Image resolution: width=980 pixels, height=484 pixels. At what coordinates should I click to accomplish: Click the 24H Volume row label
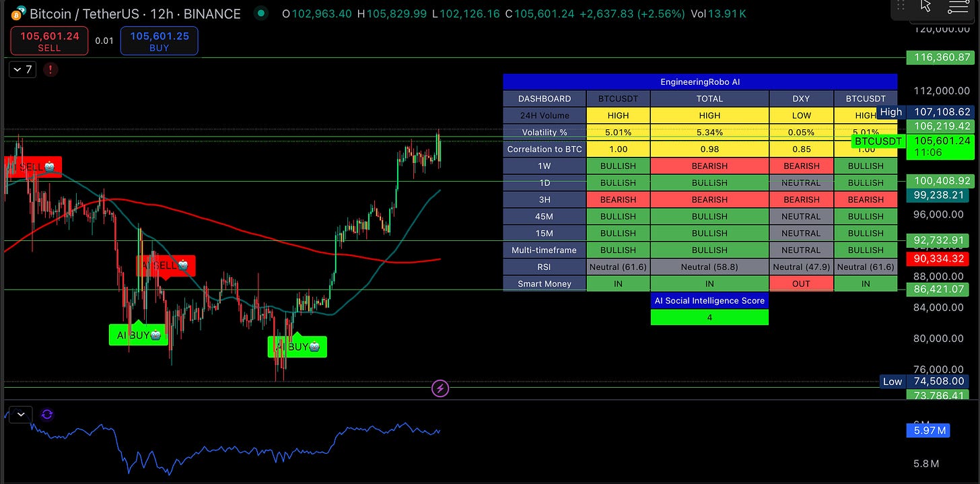click(545, 115)
